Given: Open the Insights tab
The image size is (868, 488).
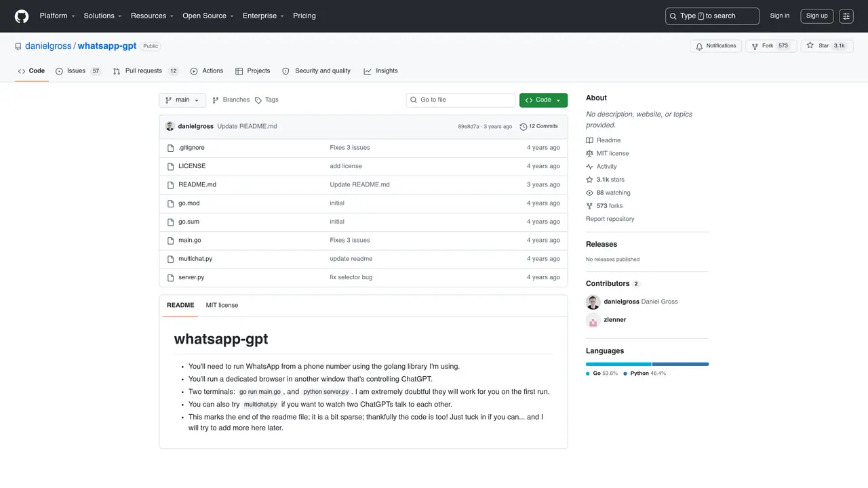Looking at the screenshot, I should click(381, 71).
